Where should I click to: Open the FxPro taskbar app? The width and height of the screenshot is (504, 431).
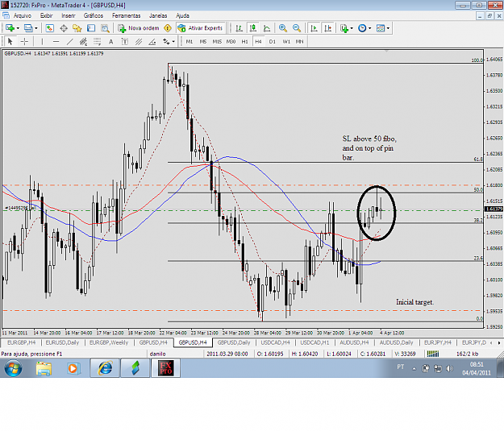(166, 368)
